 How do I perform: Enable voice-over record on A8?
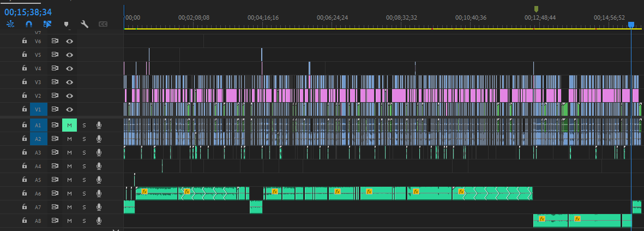pyautogui.click(x=99, y=221)
